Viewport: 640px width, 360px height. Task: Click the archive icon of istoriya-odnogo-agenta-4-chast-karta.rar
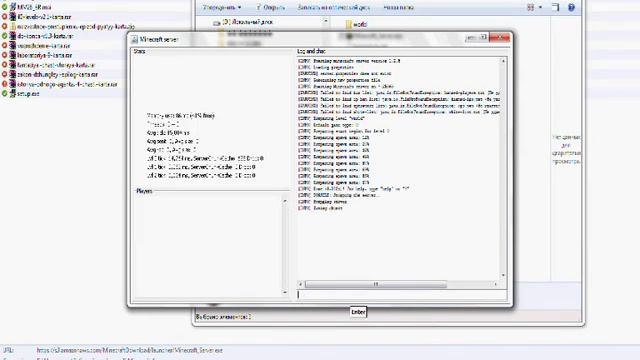tap(13, 84)
